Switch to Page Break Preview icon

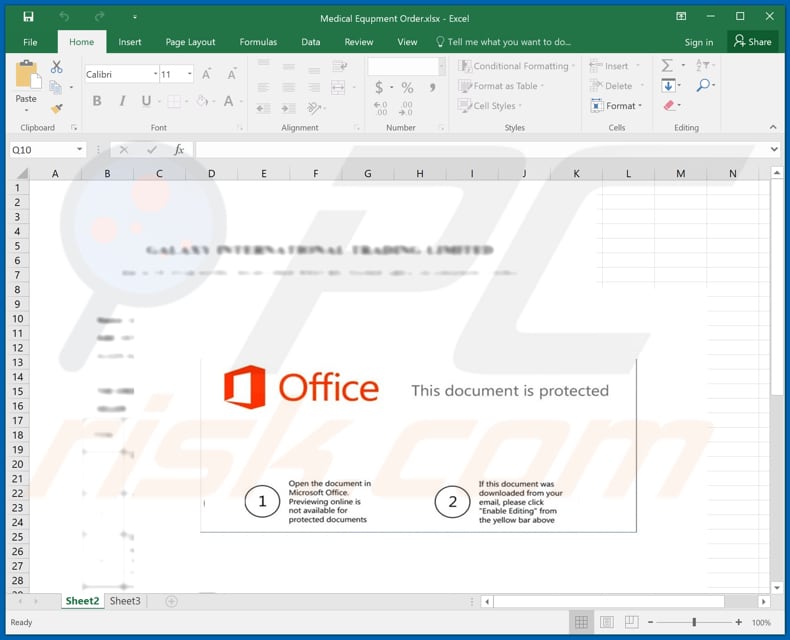(x=631, y=622)
